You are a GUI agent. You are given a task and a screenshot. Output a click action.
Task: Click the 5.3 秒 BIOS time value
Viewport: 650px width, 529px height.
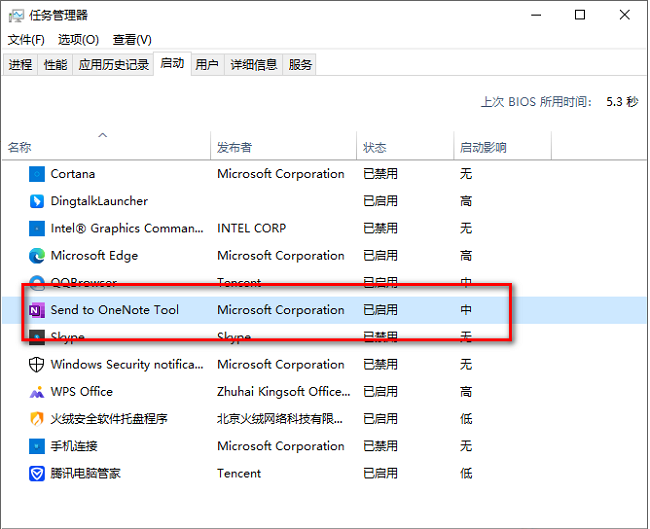click(622, 102)
